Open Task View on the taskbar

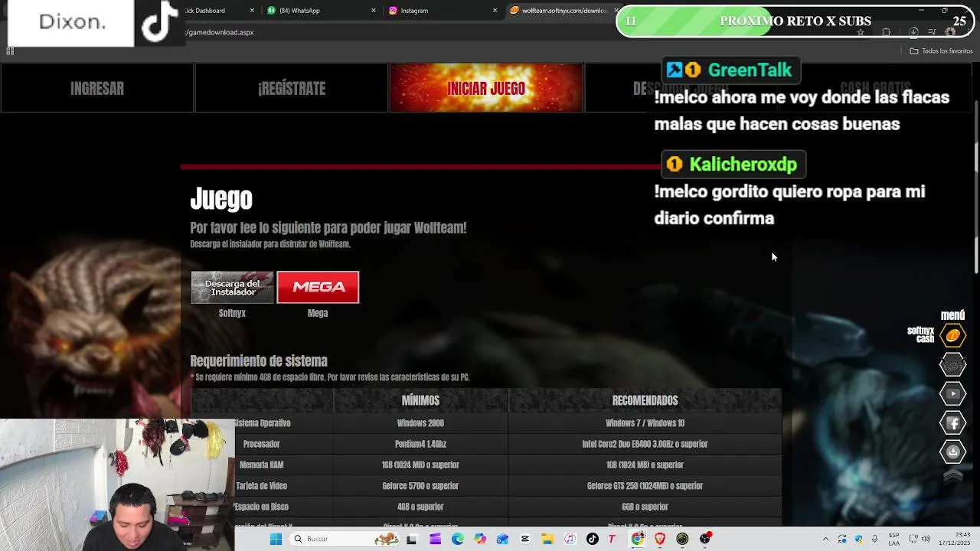(x=411, y=539)
